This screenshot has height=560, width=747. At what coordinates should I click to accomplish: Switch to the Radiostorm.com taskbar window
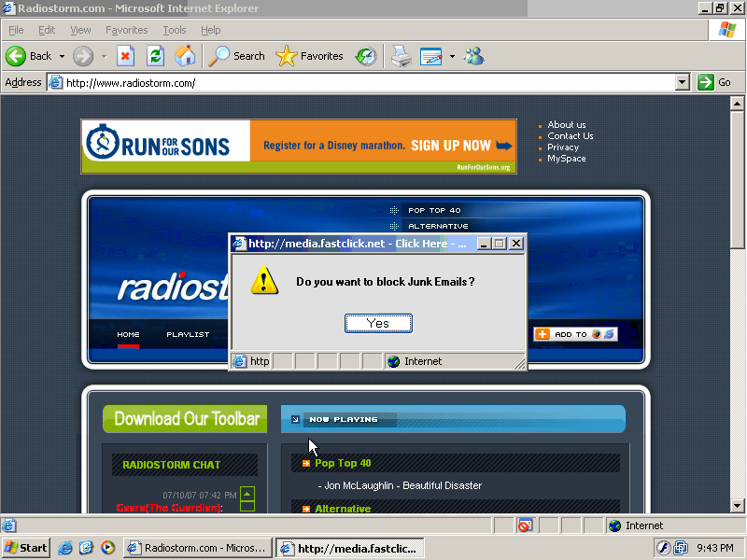[x=198, y=548]
